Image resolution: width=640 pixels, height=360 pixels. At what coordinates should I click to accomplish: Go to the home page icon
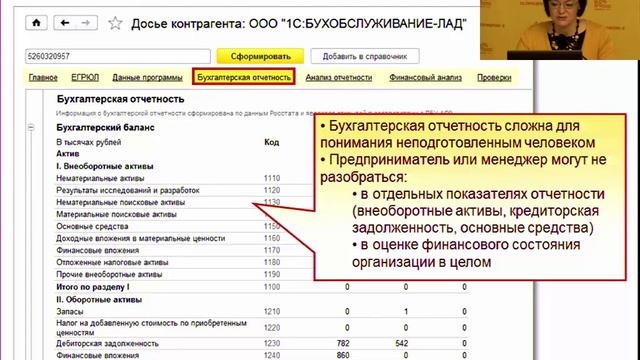(x=36, y=23)
